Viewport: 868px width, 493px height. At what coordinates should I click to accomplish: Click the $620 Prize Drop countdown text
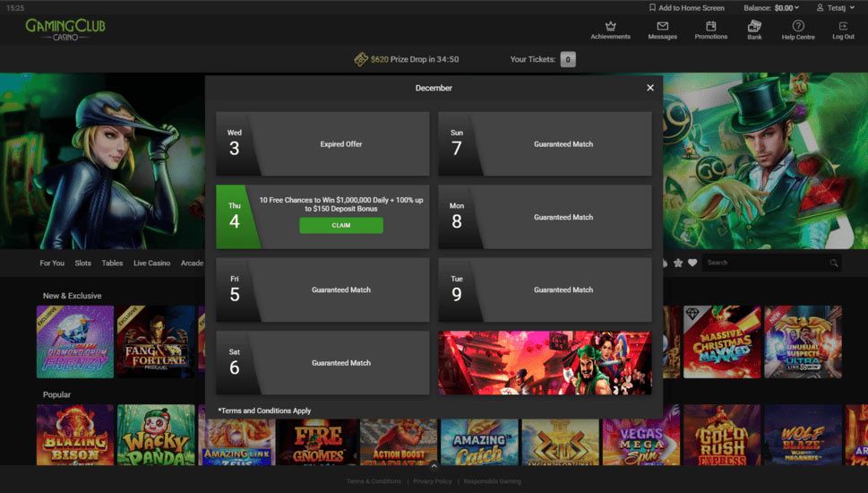click(415, 59)
